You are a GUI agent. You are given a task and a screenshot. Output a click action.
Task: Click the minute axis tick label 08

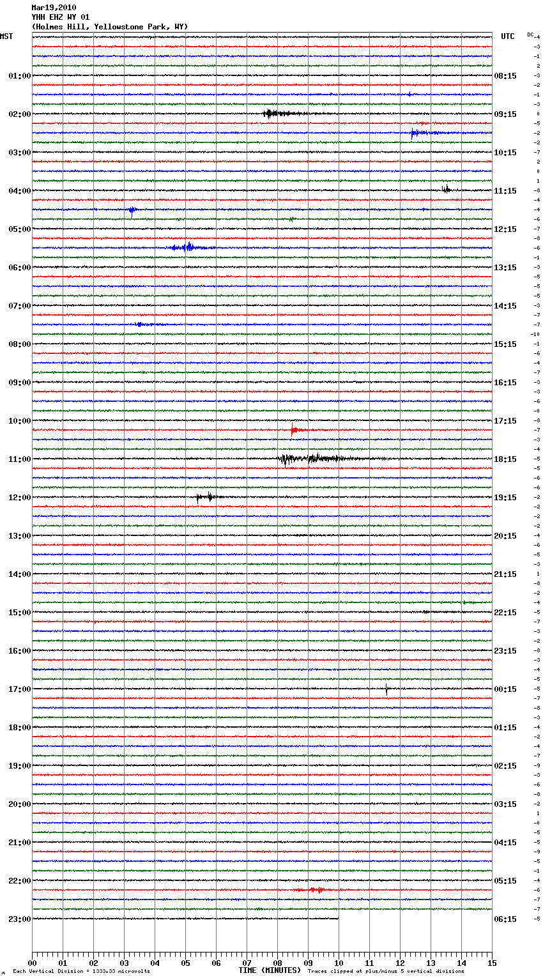coord(277,963)
